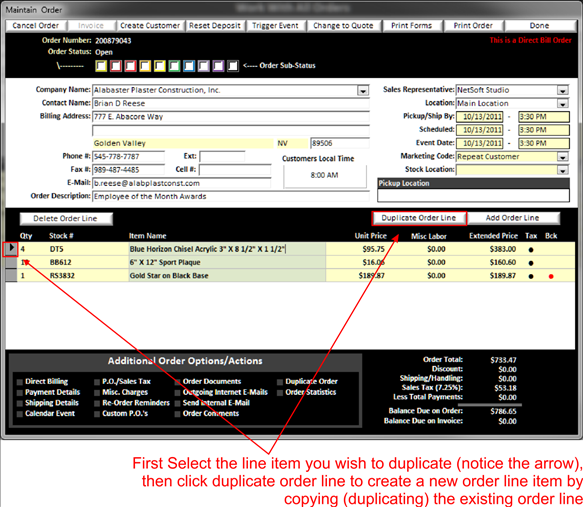583x507 pixels.
Task: Toggle the Direct Billing option checkbox
Action: point(20,382)
